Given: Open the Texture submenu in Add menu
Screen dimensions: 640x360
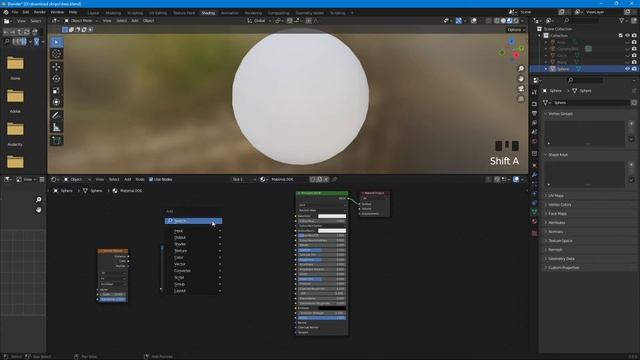Looking at the screenshot, I should coord(193,251).
